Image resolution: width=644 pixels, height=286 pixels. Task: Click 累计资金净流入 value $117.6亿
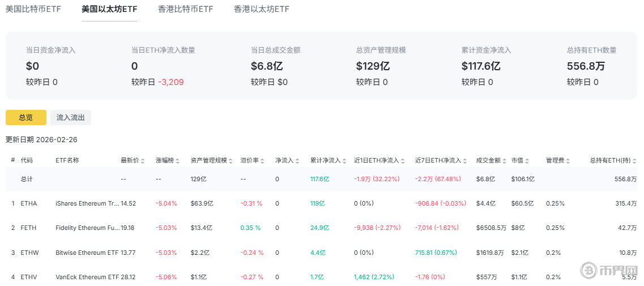point(481,66)
